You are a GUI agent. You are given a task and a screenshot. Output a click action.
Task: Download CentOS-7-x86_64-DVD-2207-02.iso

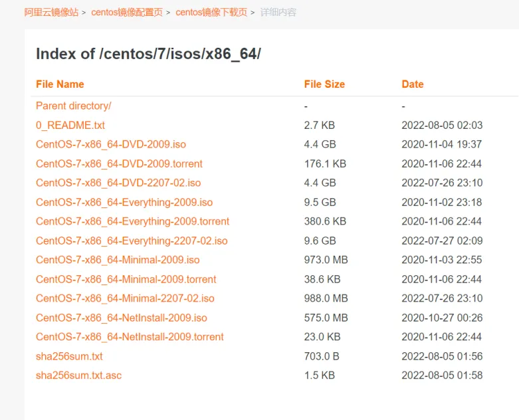[x=118, y=183]
